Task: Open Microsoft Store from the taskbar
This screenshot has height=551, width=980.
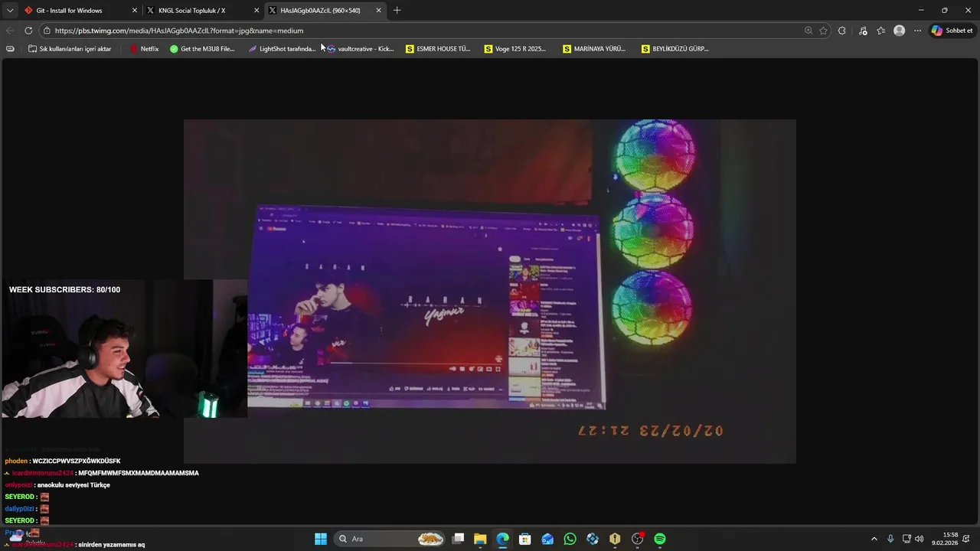Action: coord(524,539)
